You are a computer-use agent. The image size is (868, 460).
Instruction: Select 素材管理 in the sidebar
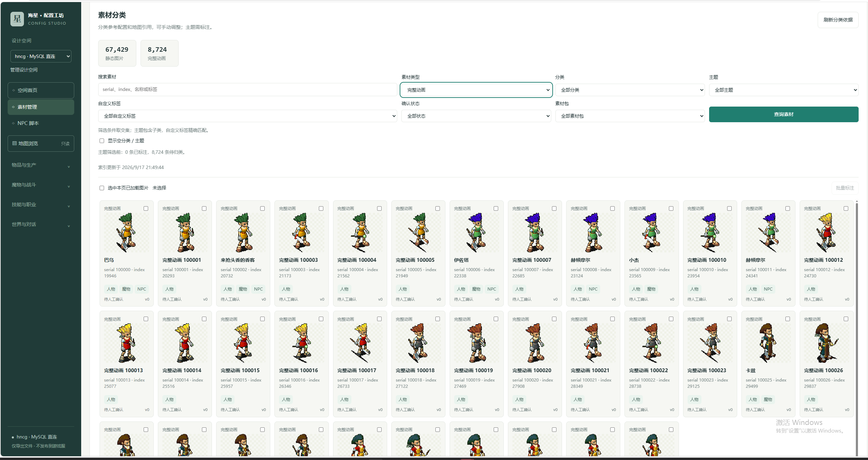(41, 107)
